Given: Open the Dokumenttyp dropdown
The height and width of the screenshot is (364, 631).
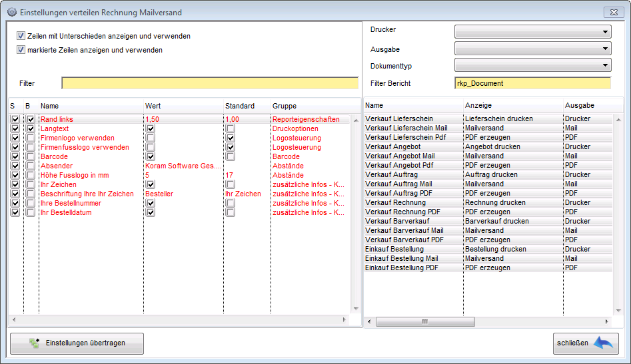Looking at the screenshot, I should (533, 65).
